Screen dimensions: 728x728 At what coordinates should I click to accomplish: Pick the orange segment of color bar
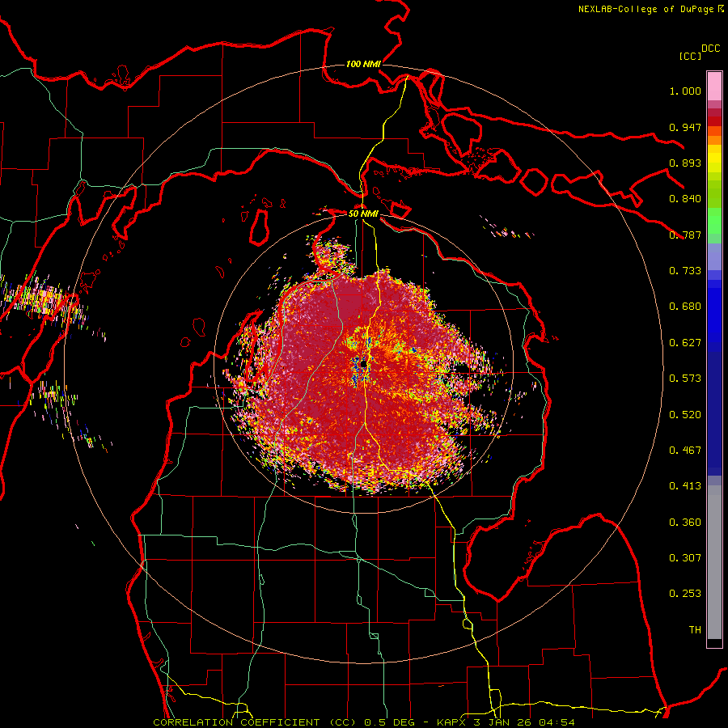714,140
